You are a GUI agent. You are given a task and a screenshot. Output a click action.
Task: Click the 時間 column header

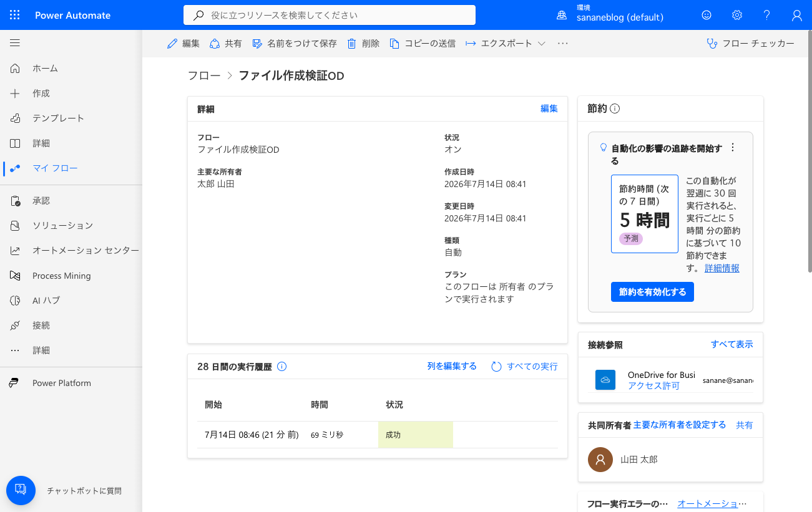pyautogui.click(x=320, y=405)
